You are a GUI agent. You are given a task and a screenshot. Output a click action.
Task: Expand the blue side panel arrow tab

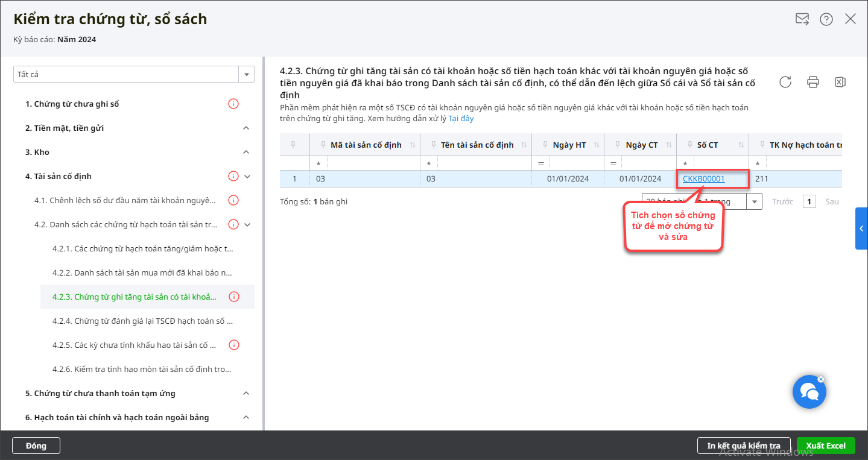861,228
